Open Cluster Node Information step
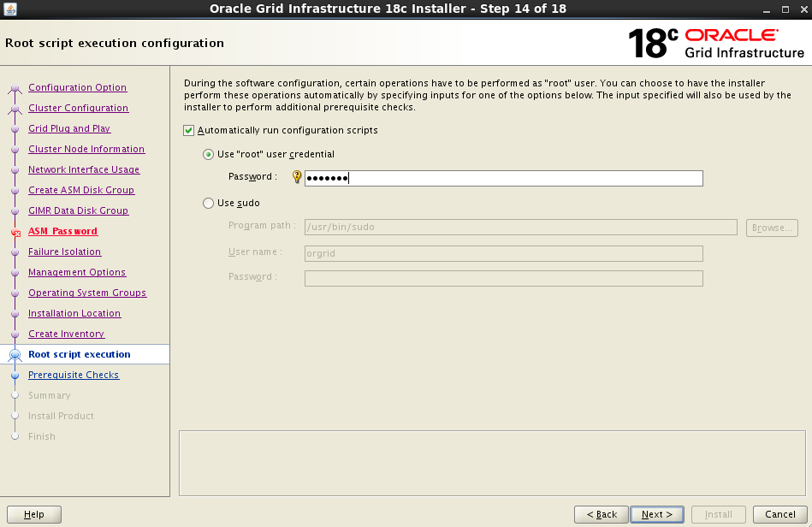Viewport: 812px width, 527px height. pyautogui.click(x=86, y=149)
